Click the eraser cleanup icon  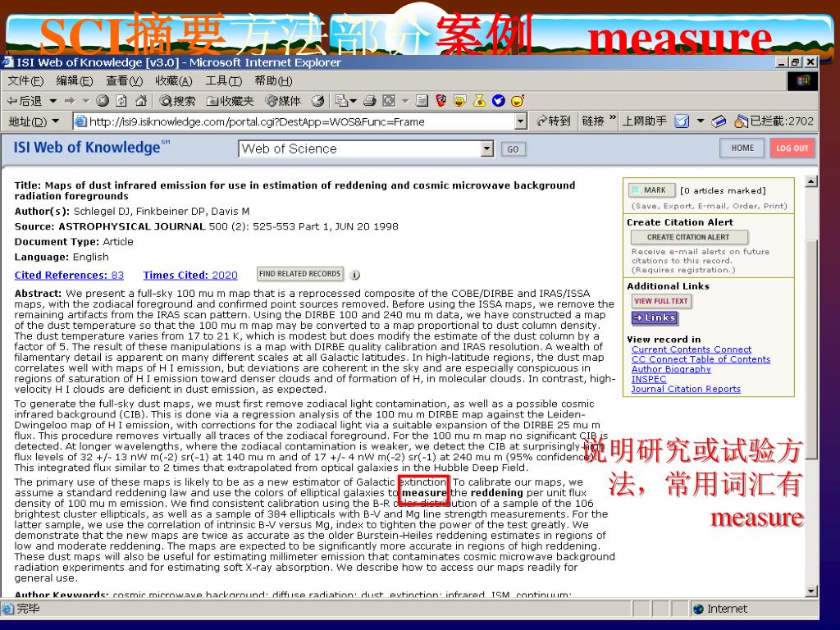719,121
